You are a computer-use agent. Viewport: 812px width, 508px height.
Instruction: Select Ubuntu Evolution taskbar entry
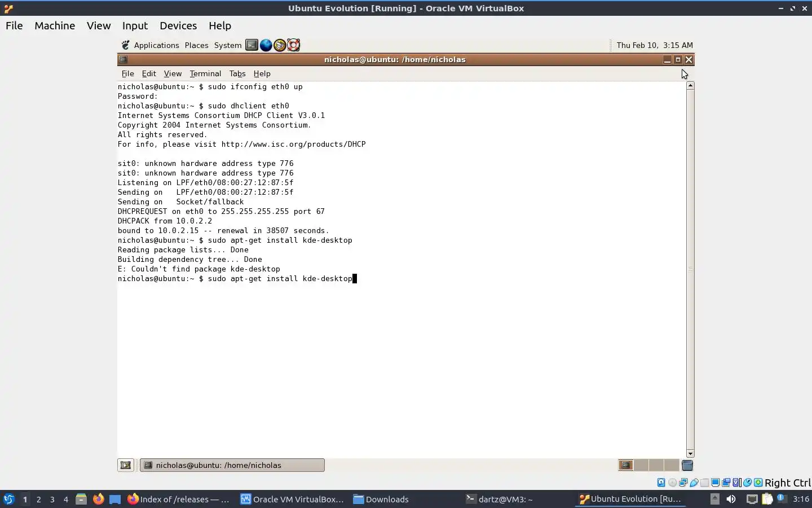tap(630, 499)
